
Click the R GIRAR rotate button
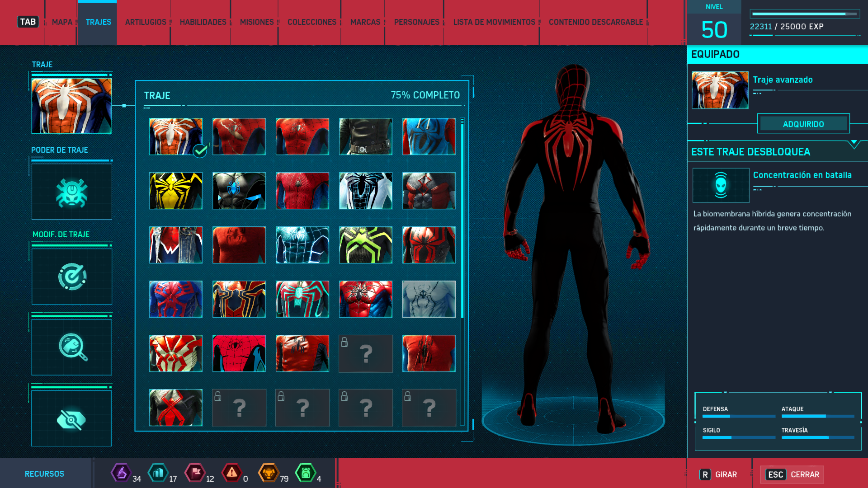coord(718,474)
